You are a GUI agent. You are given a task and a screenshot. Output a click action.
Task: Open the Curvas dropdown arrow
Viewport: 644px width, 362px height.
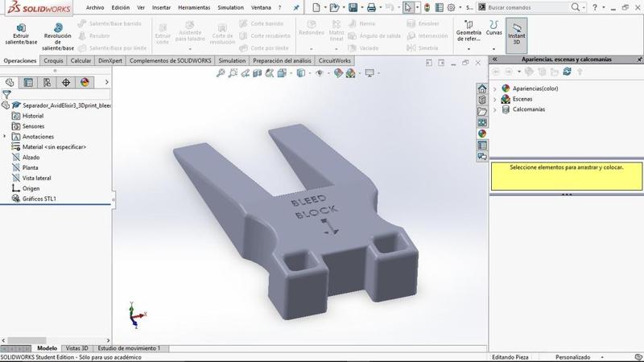(493, 49)
